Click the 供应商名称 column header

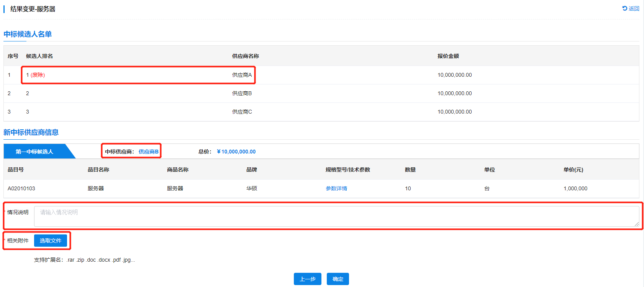point(245,56)
